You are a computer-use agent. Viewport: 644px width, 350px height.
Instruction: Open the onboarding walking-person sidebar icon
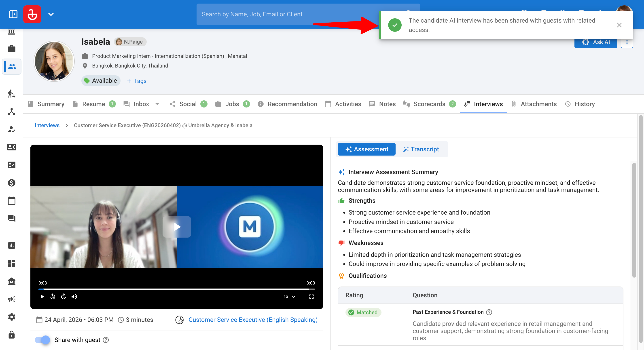tap(11, 93)
